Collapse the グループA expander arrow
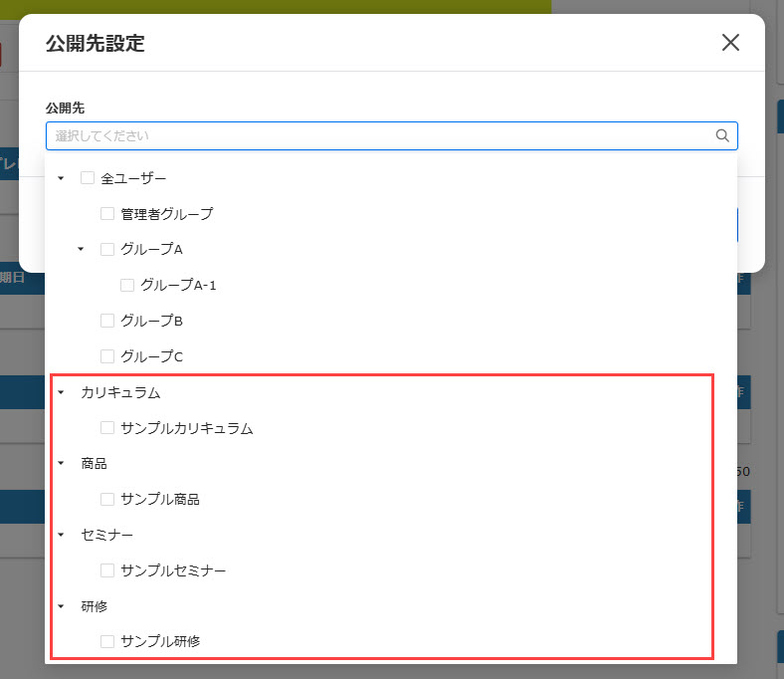This screenshot has width=784, height=679. (81, 250)
